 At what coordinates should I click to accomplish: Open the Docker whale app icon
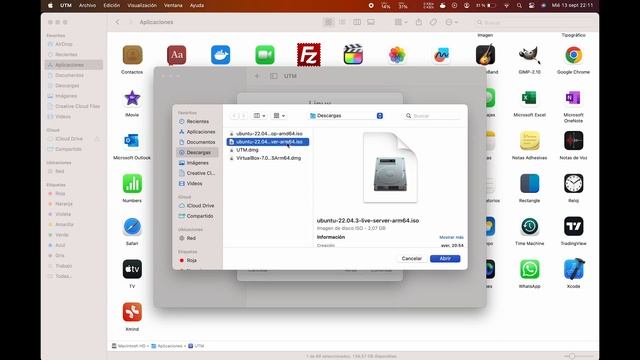(x=220, y=55)
